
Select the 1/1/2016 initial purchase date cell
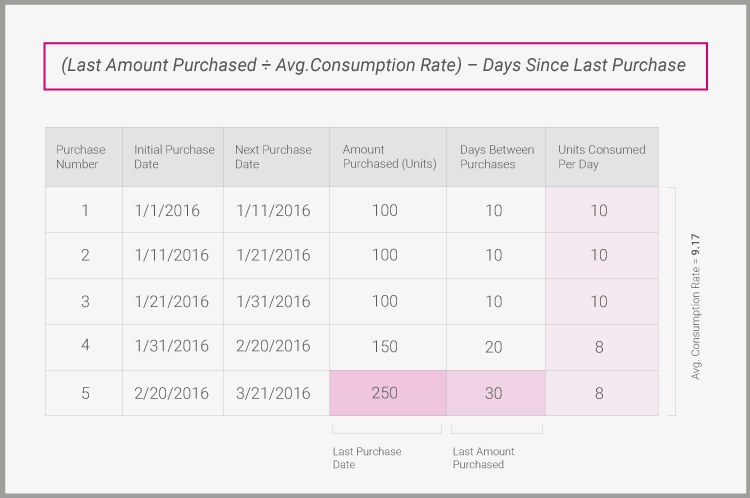click(167, 211)
